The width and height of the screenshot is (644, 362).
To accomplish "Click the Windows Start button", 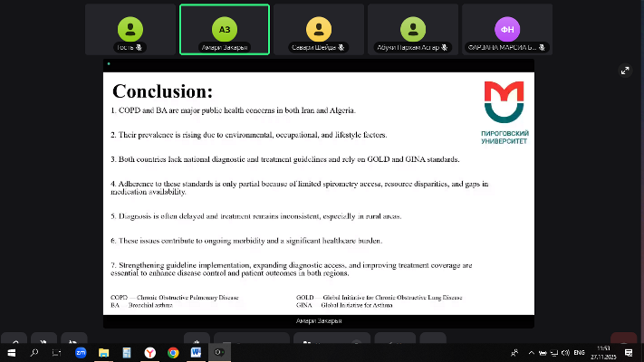I will coord(12,352).
